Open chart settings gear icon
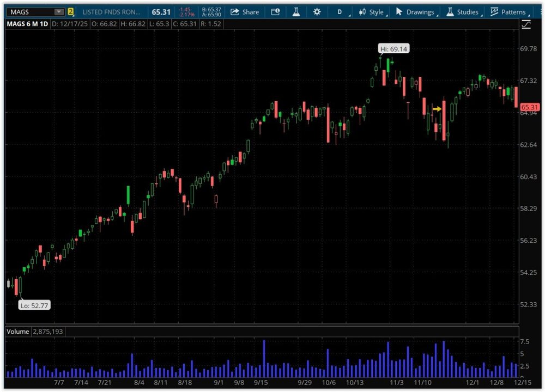 [x=317, y=12]
